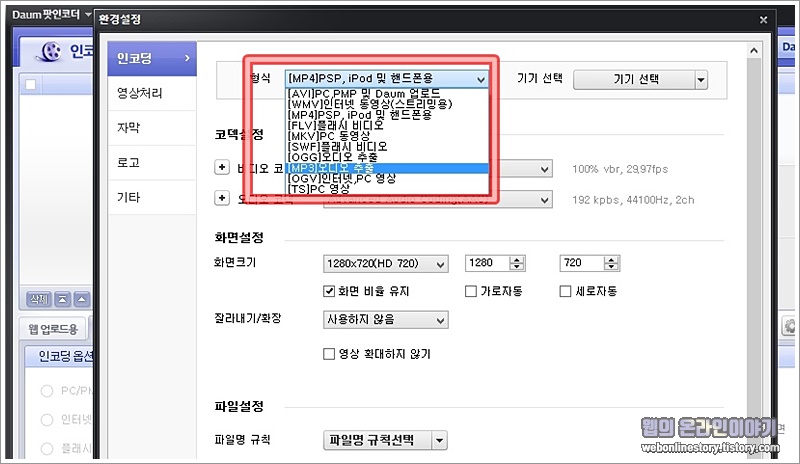This screenshot has height=464, width=800.
Task: Choose [FLV]플래시 비디오 format
Action: 386,125
